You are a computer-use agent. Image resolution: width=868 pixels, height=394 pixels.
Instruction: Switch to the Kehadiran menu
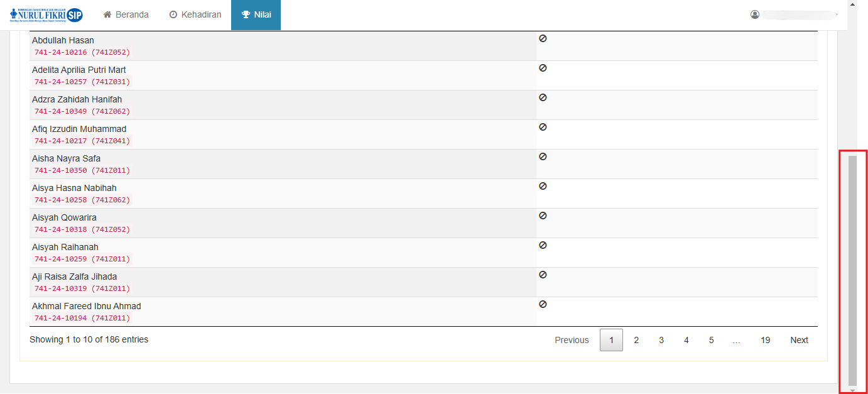[x=195, y=14]
